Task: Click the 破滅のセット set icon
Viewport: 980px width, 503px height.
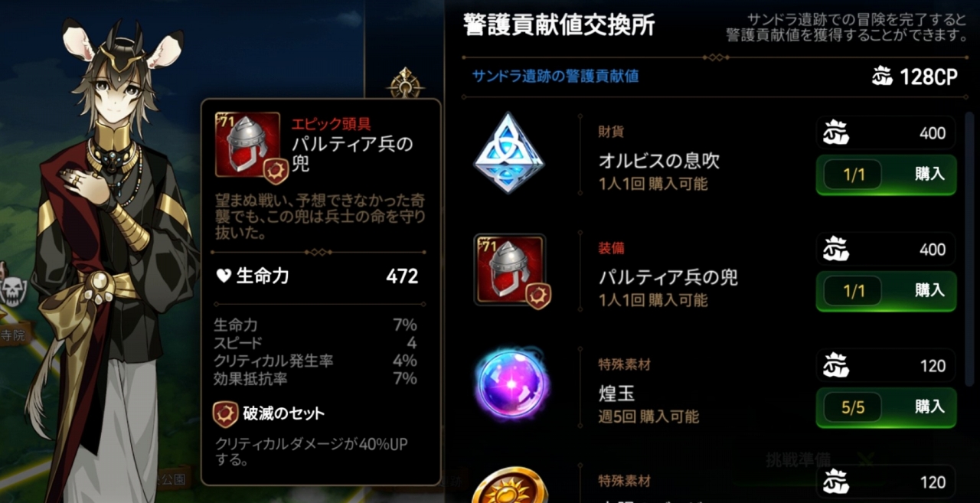Action: (x=225, y=414)
